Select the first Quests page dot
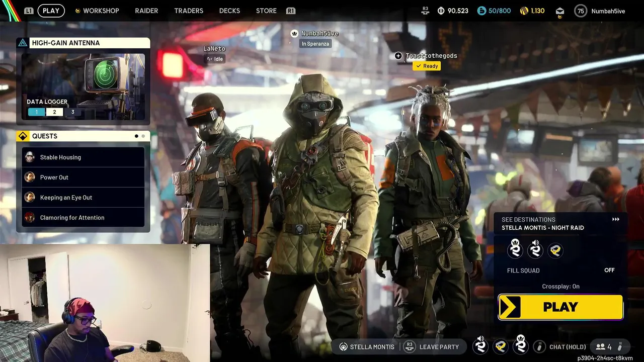 (136, 136)
